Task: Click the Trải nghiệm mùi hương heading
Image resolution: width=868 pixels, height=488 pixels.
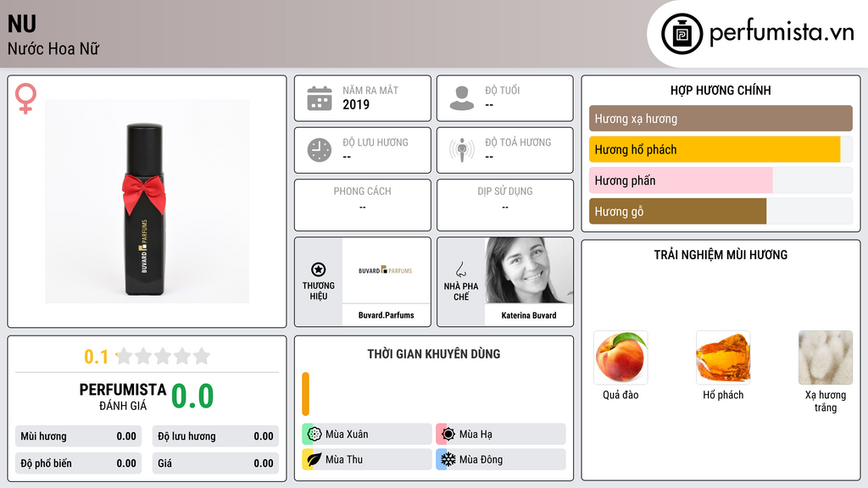Action: coord(721,254)
